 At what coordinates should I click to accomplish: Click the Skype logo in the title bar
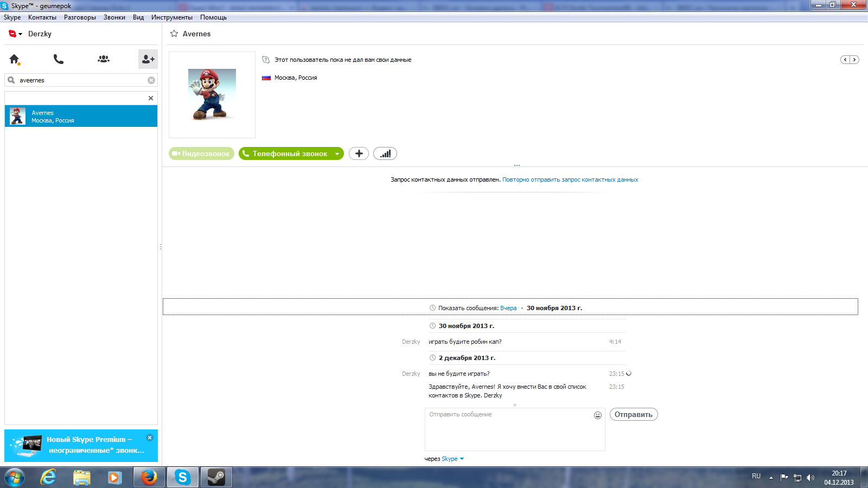5,6
